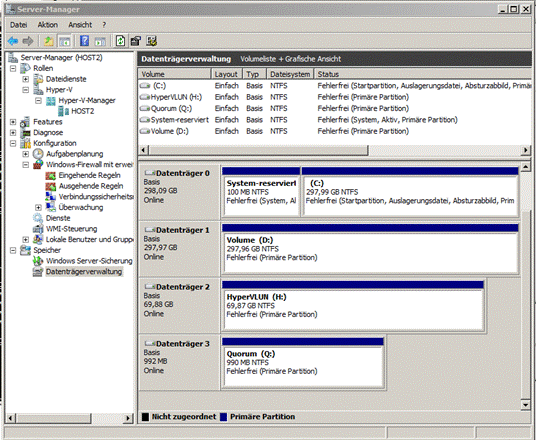Image resolution: width=536 pixels, height=440 pixels.
Task: Select the Datenträger 1 disk header
Action: click(x=179, y=249)
